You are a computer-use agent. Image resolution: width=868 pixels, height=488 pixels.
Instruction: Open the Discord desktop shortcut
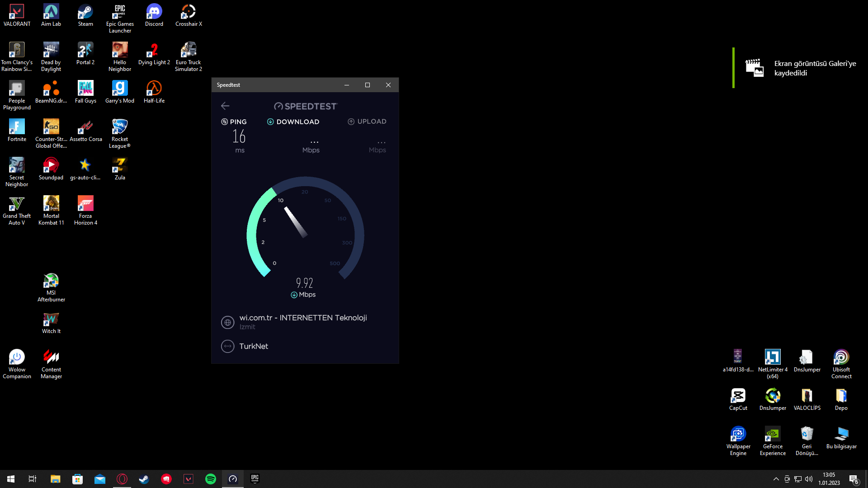[154, 15]
